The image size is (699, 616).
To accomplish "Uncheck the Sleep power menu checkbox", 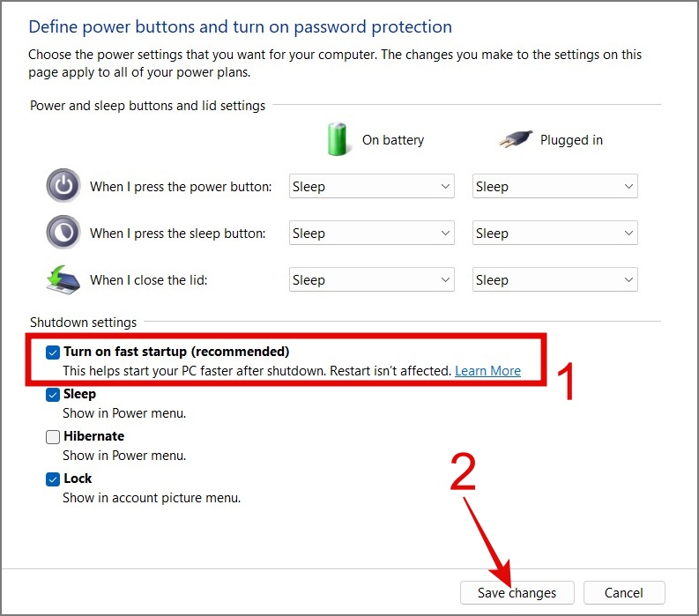I will click(x=53, y=394).
